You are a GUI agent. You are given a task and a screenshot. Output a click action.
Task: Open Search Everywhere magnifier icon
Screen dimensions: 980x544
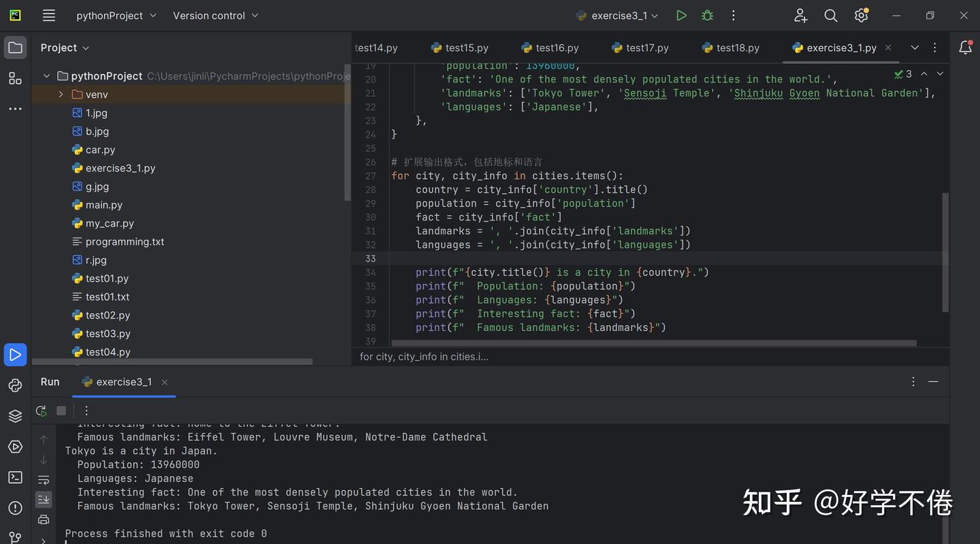[830, 16]
